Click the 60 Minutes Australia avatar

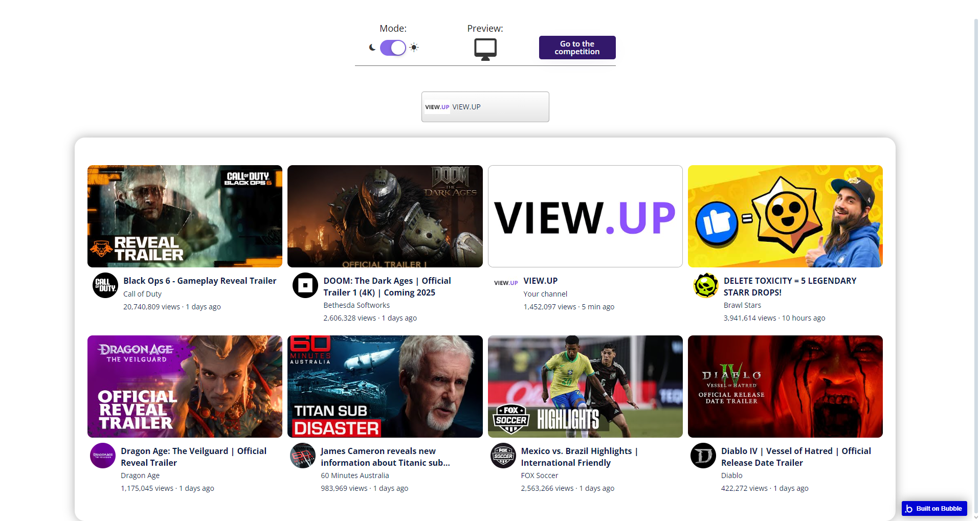303,456
